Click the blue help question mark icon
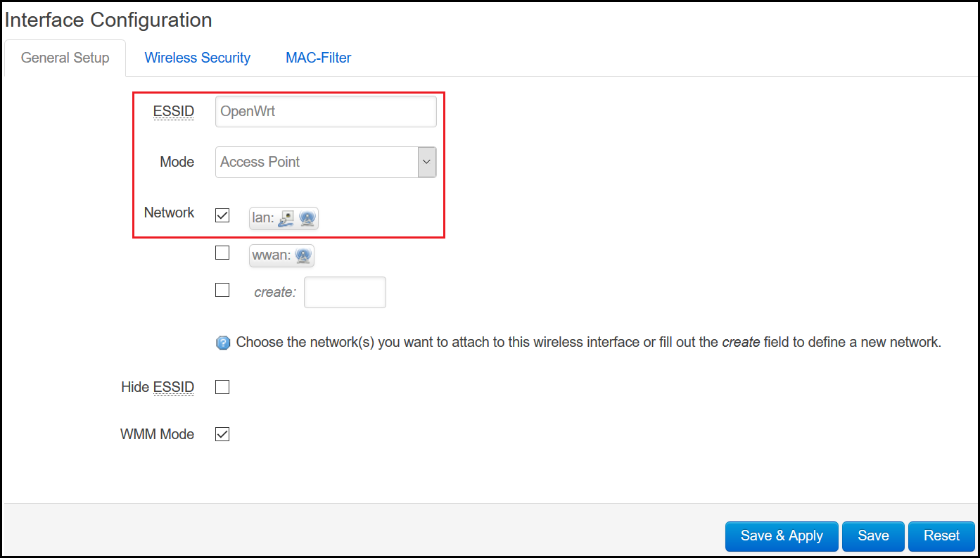Viewport: 980px width, 558px height. (223, 343)
